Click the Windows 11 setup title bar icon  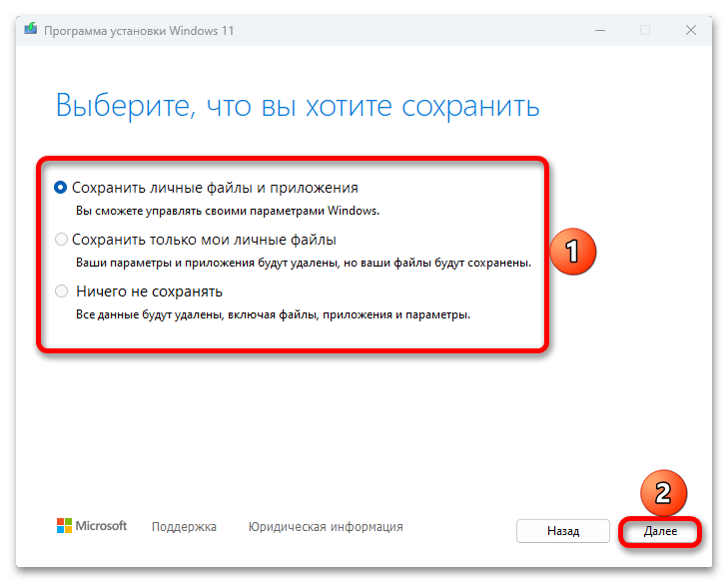[x=31, y=29]
